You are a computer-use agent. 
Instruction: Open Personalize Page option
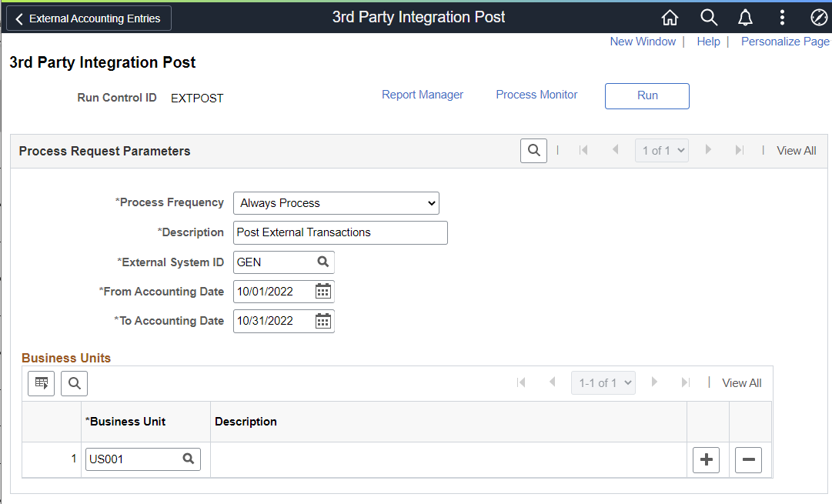[785, 41]
